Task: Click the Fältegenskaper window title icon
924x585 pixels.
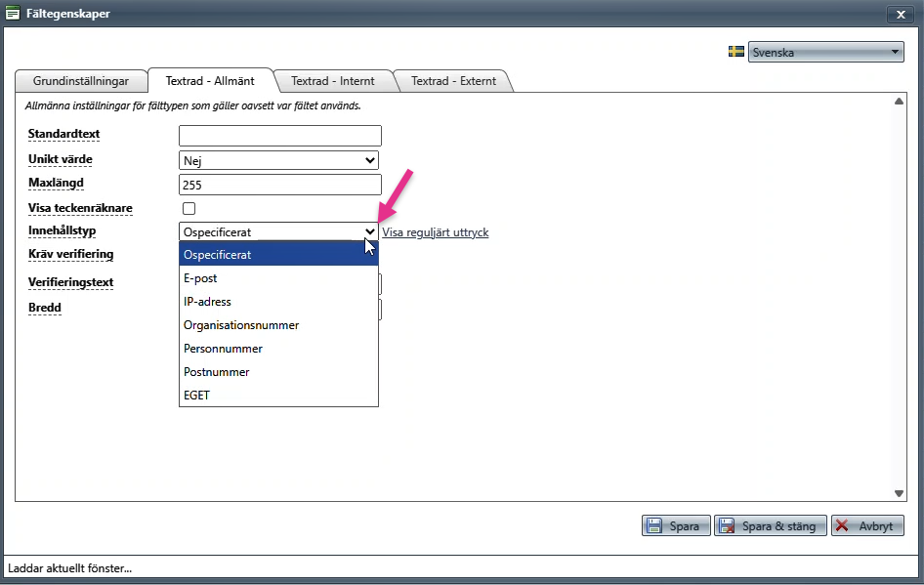Action: click(x=13, y=13)
